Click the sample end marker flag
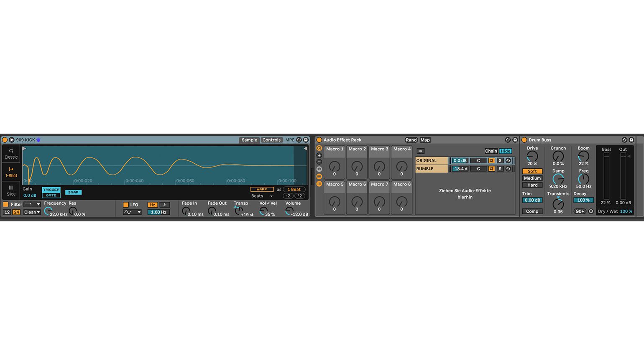This screenshot has width=644, height=355. coord(305,149)
